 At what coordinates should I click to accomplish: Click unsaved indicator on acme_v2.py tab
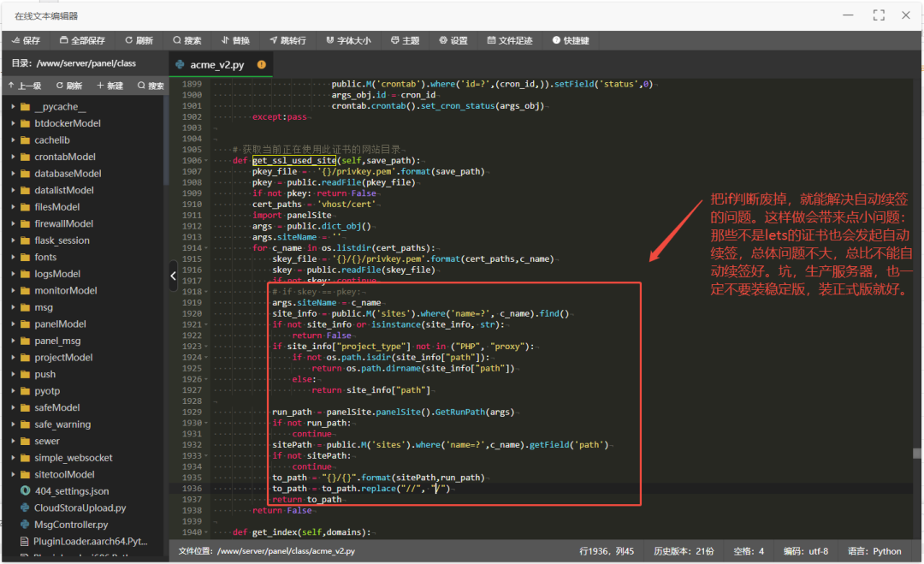tap(261, 65)
